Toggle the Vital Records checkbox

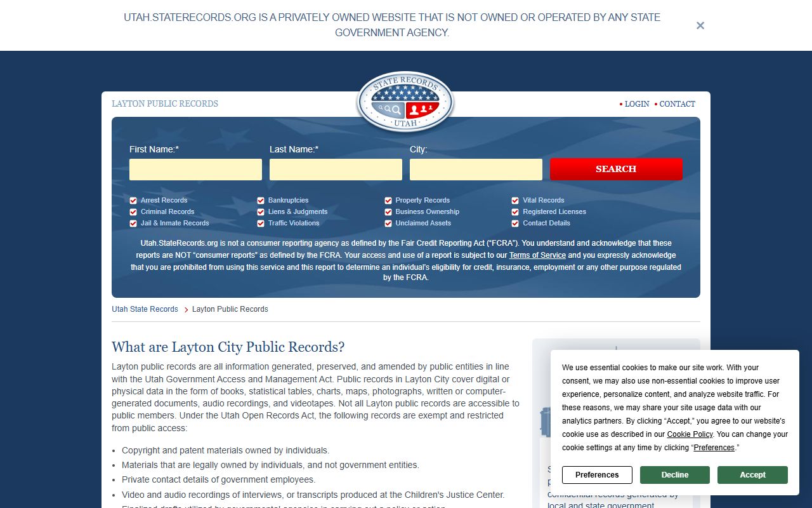(x=516, y=201)
